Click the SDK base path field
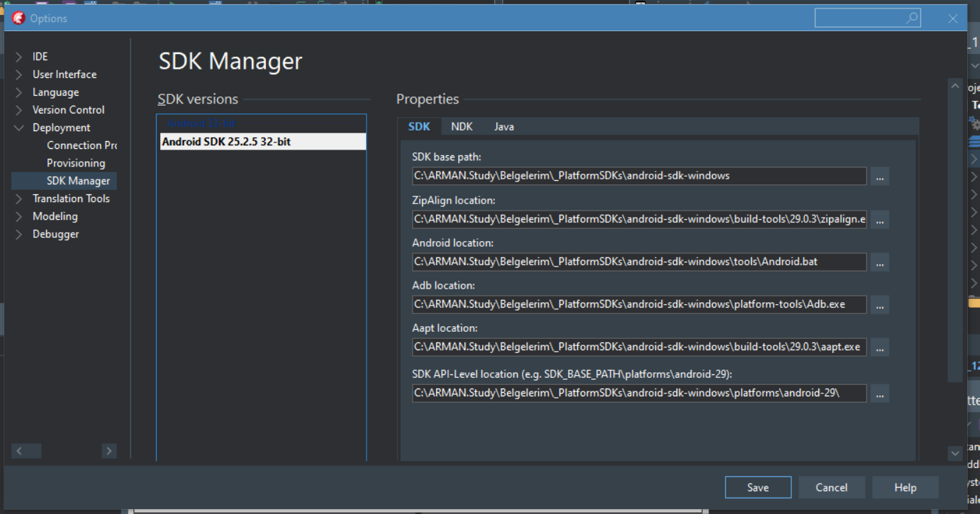The width and height of the screenshot is (980, 514). tap(639, 176)
